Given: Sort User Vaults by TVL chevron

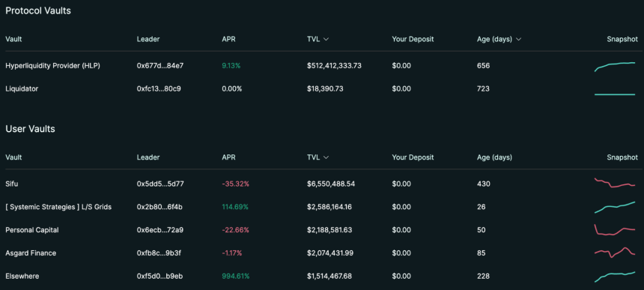Looking at the screenshot, I should pos(326,157).
